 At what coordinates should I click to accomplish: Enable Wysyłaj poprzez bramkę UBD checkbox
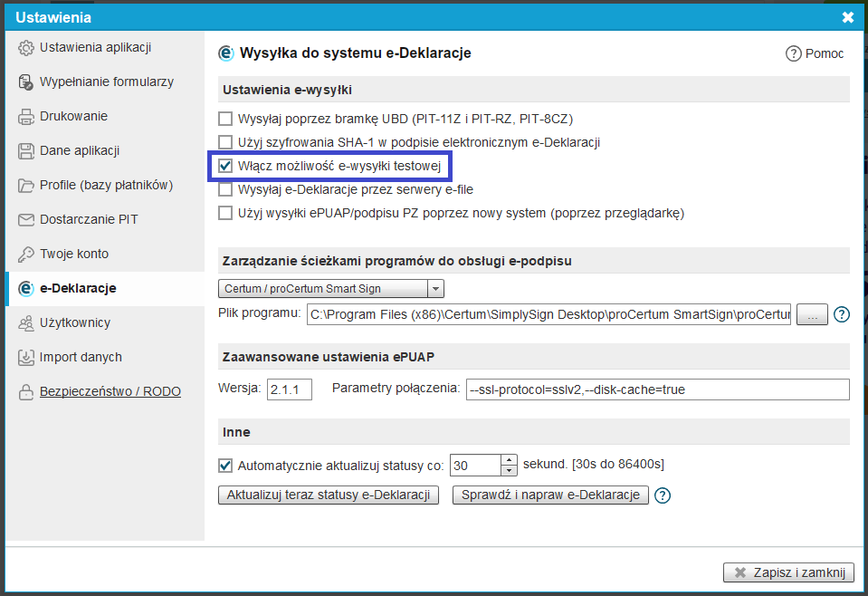point(225,119)
